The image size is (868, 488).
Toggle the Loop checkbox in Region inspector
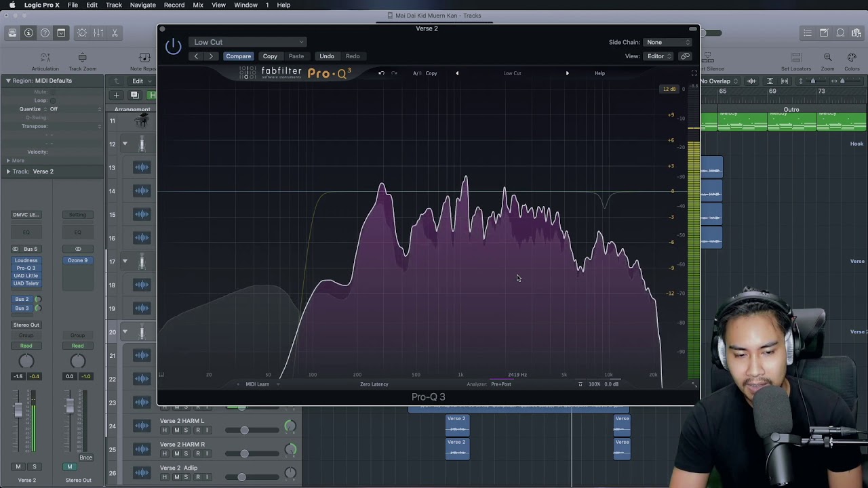click(53, 100)
